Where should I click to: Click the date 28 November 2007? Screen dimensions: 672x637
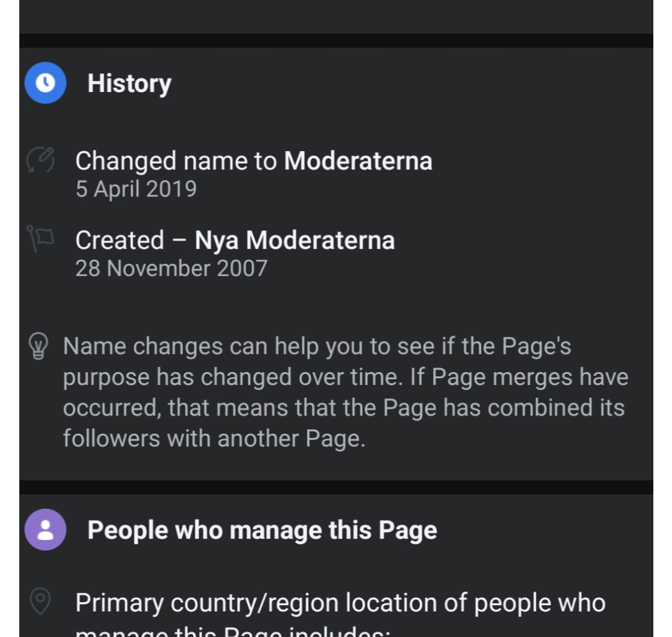(172, 268)
